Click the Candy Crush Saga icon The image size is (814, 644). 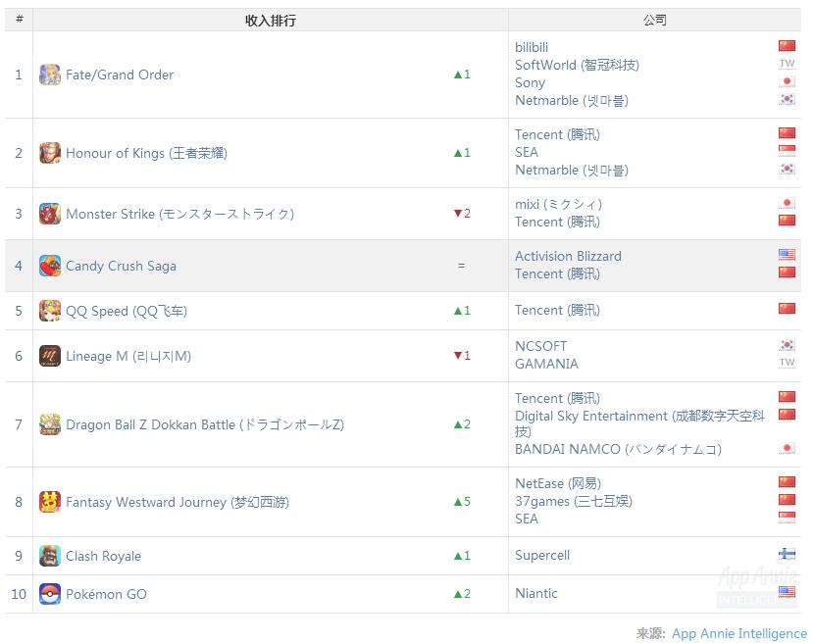click(50, 266)
